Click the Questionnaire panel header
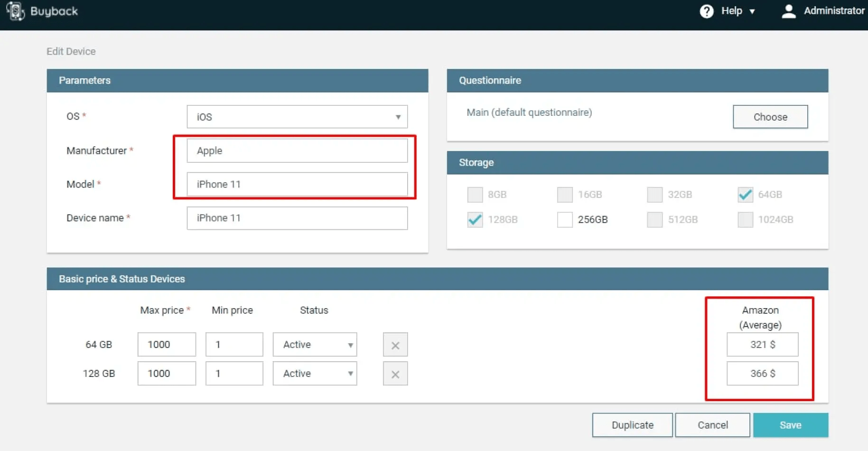 pos(637,80)
